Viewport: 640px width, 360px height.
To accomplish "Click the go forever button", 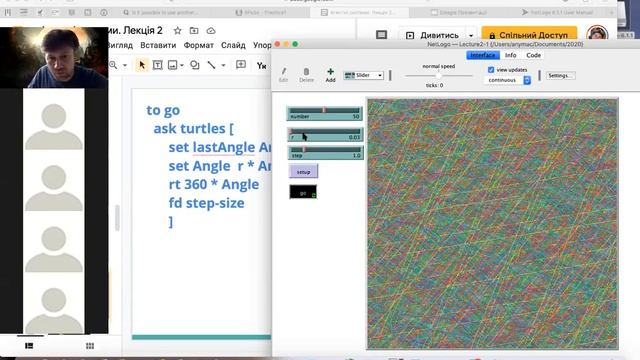I will pyautogui.click(x=303, y=192).
